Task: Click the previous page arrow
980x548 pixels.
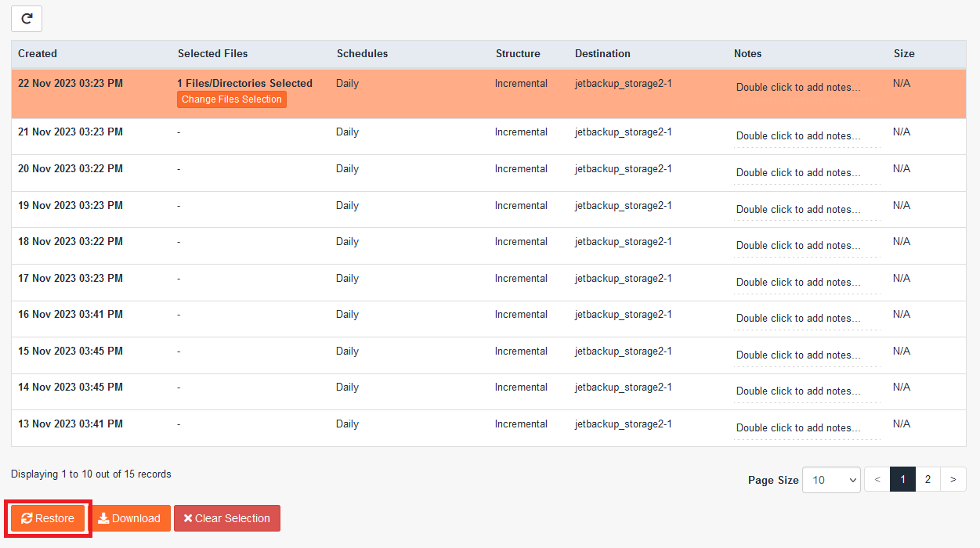Action: coord(877,480)
